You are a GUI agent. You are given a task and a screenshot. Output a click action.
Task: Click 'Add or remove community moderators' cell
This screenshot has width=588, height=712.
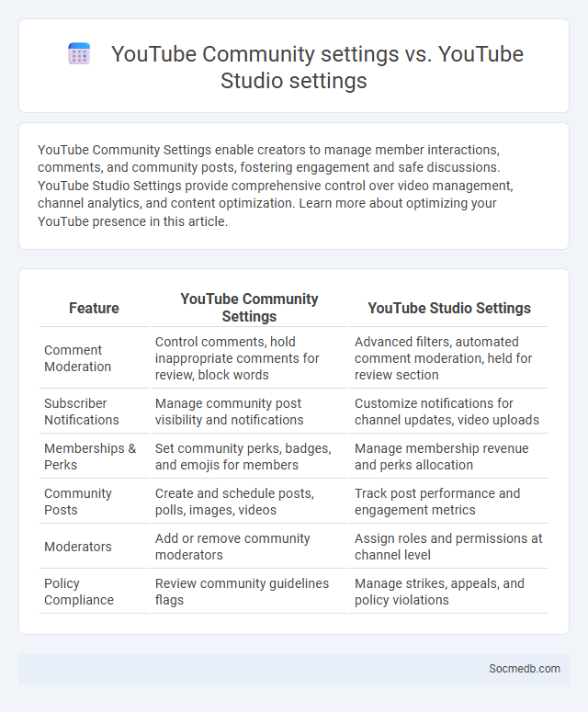(249, 547)
